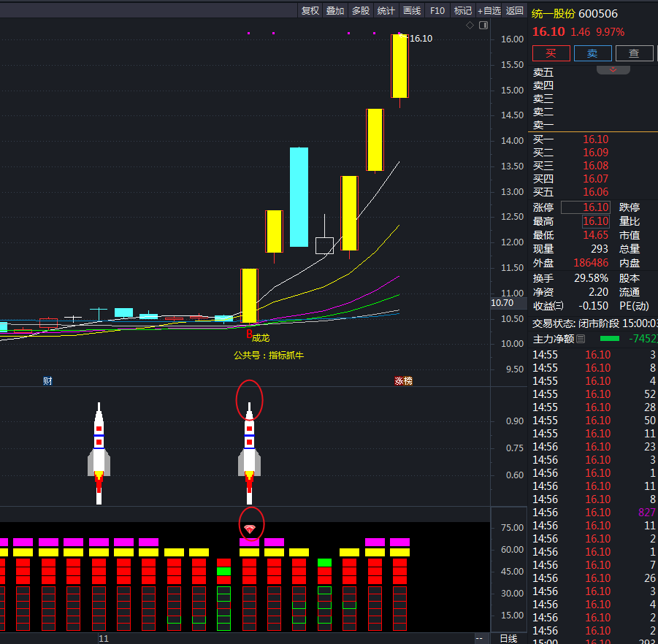Click the 买四 price 16.07
658x644 pixels.
(595, 179)
